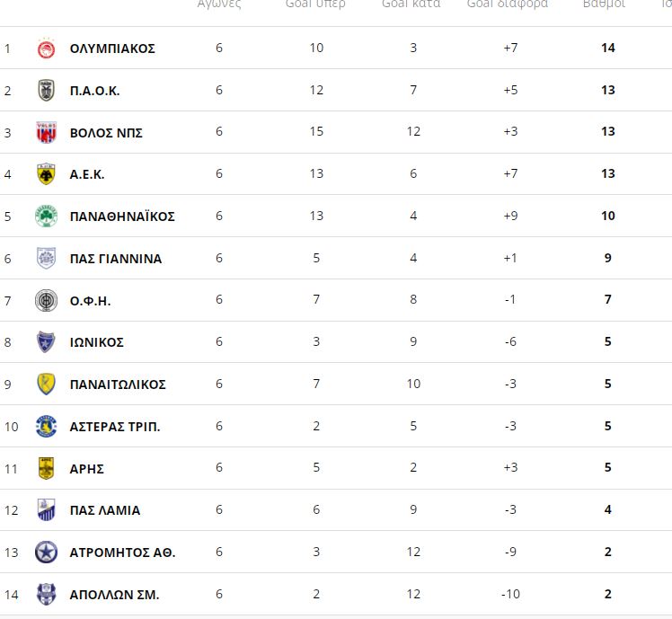Click the ΒΟΛΟΣ ΝΠΣ team badge
The width and height of the screenshot is (672, 619).
pyautogui.click(x=46, y=132)
